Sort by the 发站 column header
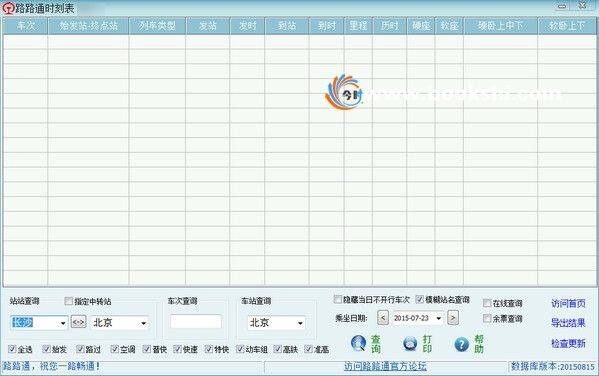 click(x=208, y=26)
